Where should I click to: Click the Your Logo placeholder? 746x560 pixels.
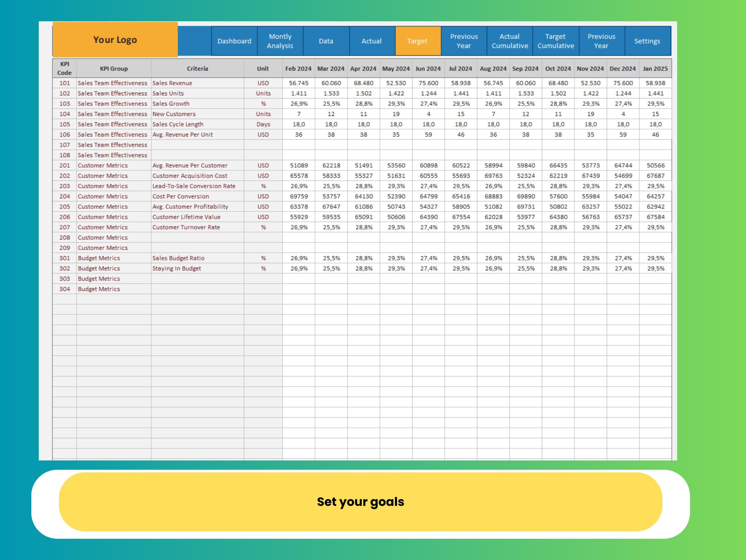[115, 39]
